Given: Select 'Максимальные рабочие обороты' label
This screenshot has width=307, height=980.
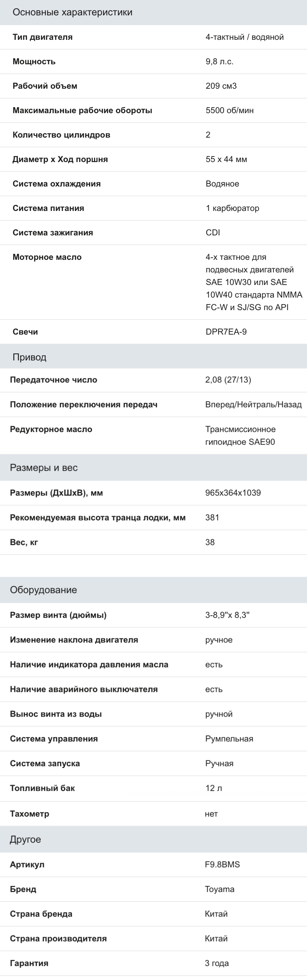Looking at the screenshot, I should pyautogui.click(x=82, y=110).
